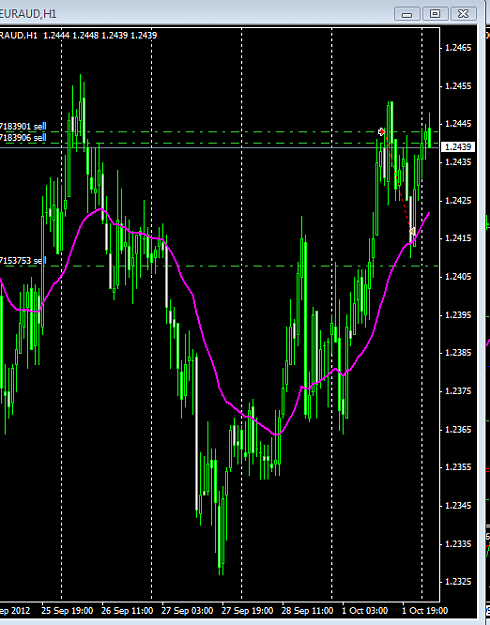This screenshot has height=625, width=490.
Task: Click the 1.2385 price scale value
Action: (x=458, y=353)
